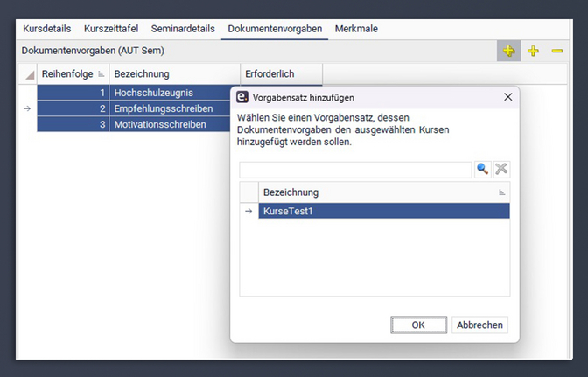This screenshot has width=588, height=377.
Task: Go to the Seminardetails tab
Action: tap(184, 29)
